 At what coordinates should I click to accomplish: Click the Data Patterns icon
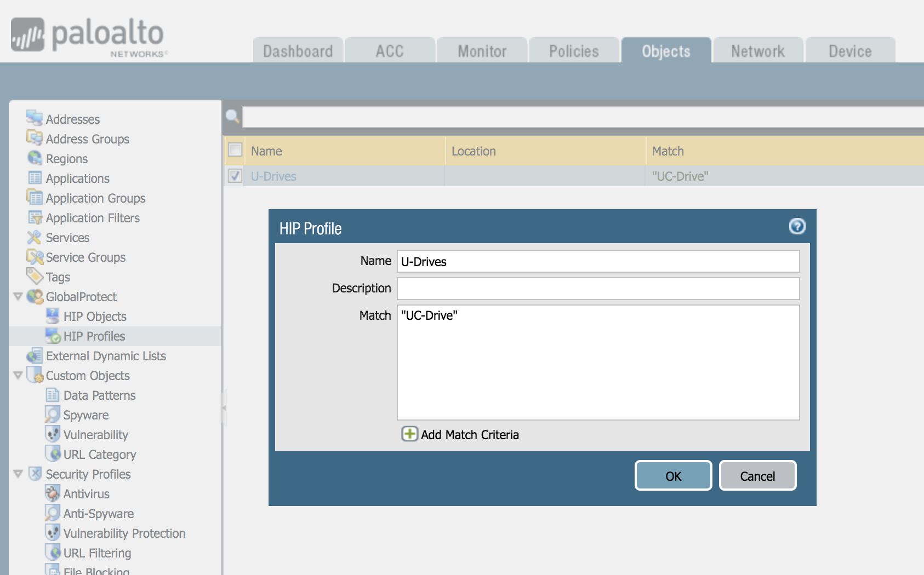click(53, 395)
